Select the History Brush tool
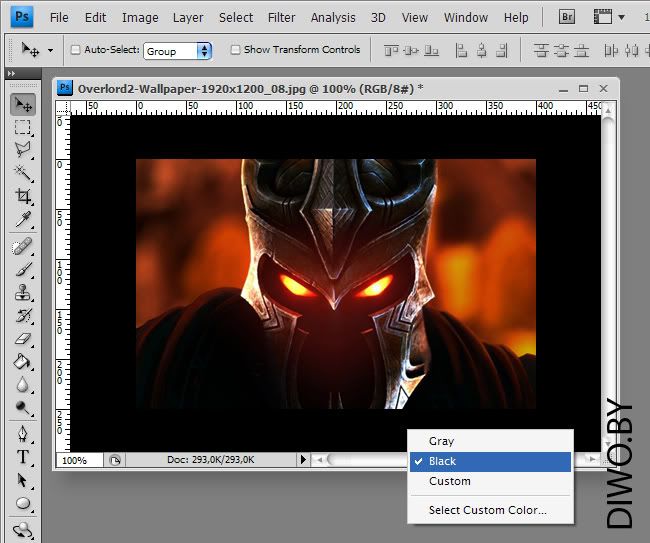The image size is (650, 543). 23,316
